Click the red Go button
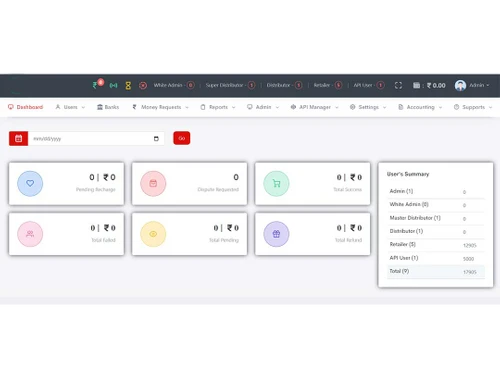The height and width of the screenshot is (375, 500). (182, 138)
